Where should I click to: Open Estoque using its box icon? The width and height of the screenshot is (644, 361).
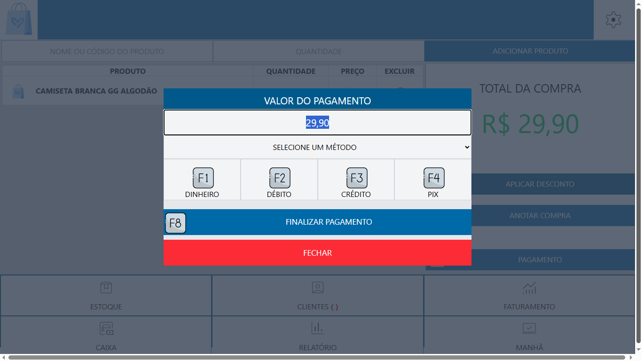(x=106, y=288)
